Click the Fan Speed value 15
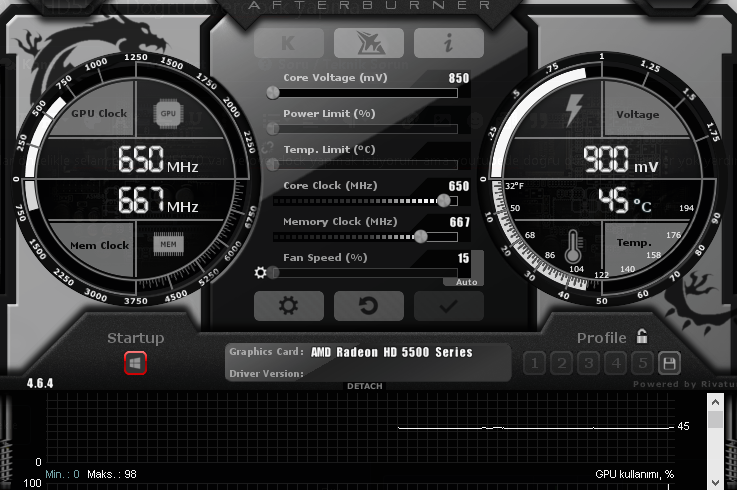Viewport: 737px width, 490px height. coord(463,258)
